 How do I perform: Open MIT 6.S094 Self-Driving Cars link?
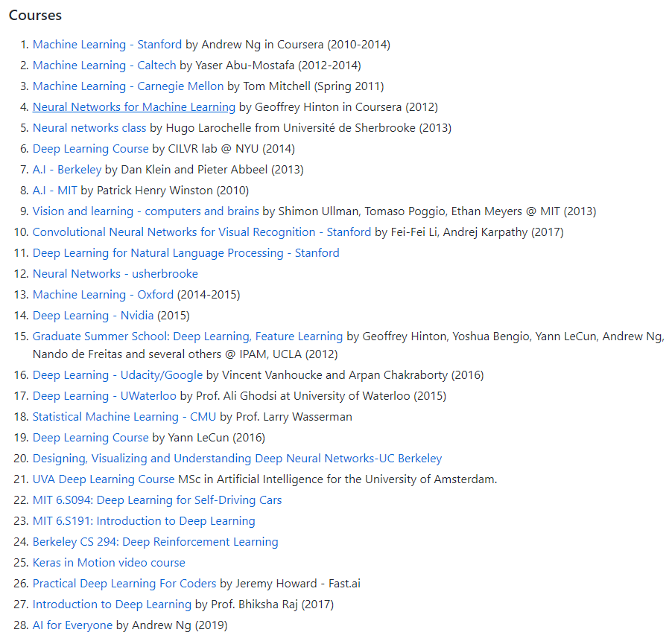click(157, 500)
